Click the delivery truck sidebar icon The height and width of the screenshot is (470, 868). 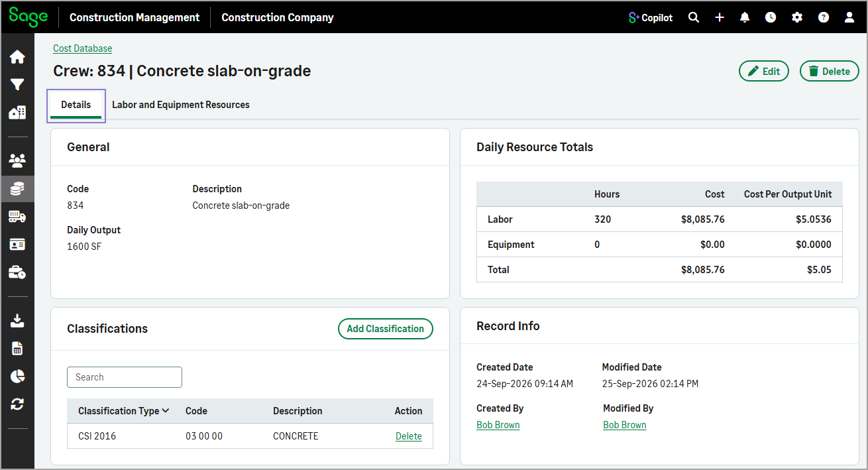coord(17,217)
